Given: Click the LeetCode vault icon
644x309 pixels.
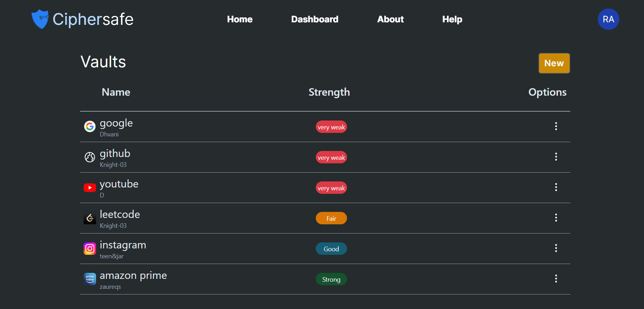Looking at the screenshot, I should pos(90,218).
